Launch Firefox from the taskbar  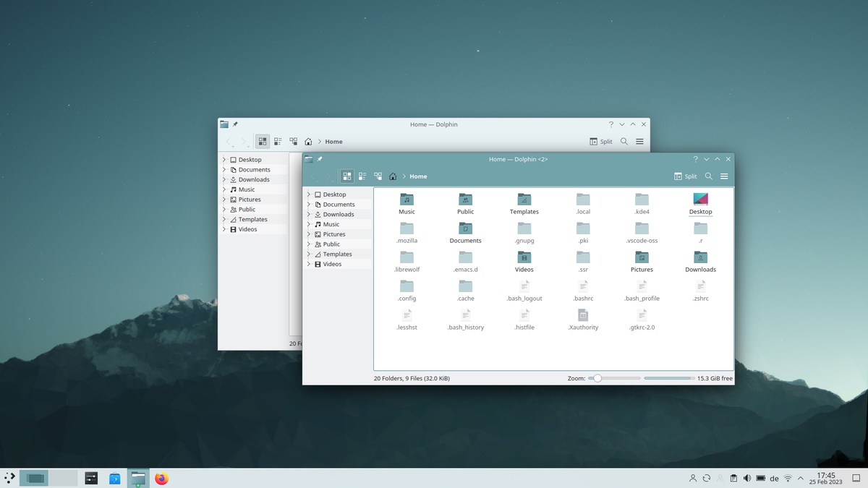(161, 478)
